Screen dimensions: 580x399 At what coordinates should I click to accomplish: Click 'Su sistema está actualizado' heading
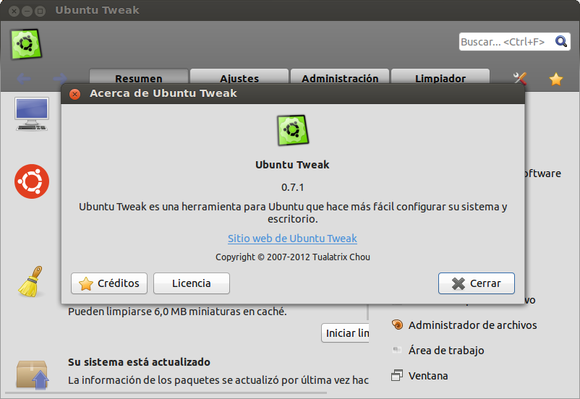[139, 362]
